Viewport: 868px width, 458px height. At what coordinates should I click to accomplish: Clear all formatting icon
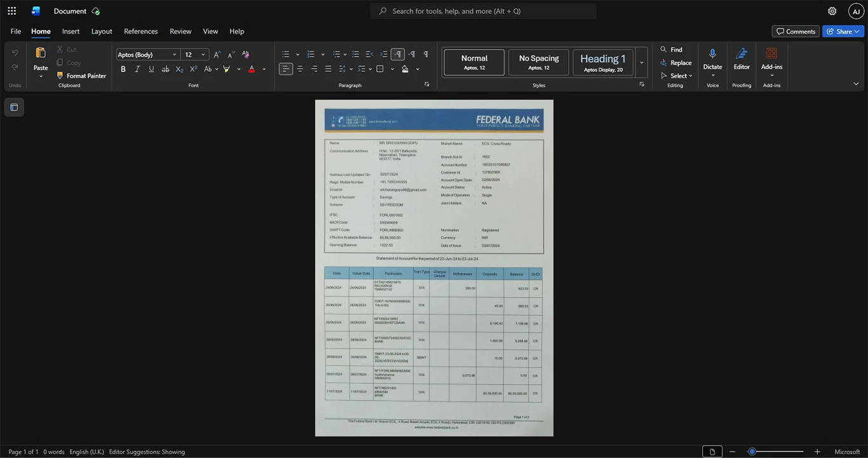point(246,55)
